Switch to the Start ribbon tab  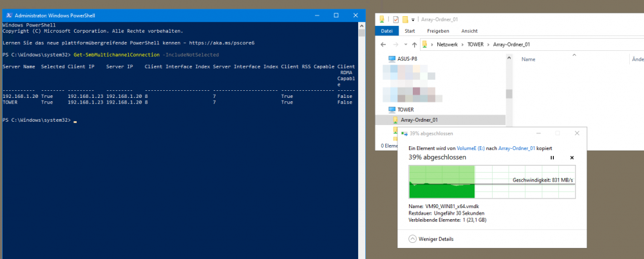pos(410,31)
